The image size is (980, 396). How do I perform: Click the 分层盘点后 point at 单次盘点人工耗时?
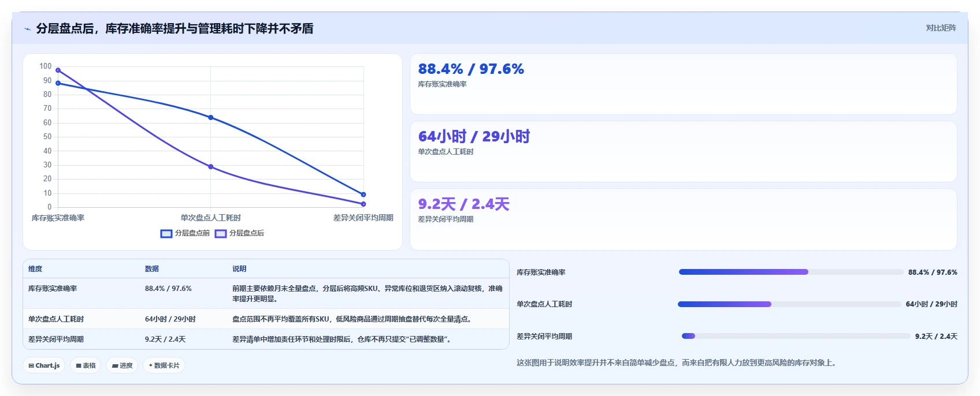click(x=211, y=167)
